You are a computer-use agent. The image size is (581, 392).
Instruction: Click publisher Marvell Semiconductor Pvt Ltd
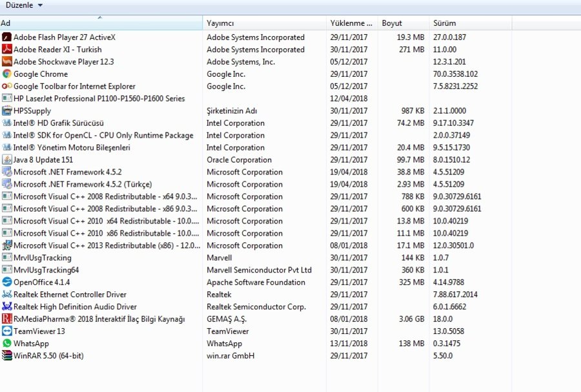tap(259, 270)
